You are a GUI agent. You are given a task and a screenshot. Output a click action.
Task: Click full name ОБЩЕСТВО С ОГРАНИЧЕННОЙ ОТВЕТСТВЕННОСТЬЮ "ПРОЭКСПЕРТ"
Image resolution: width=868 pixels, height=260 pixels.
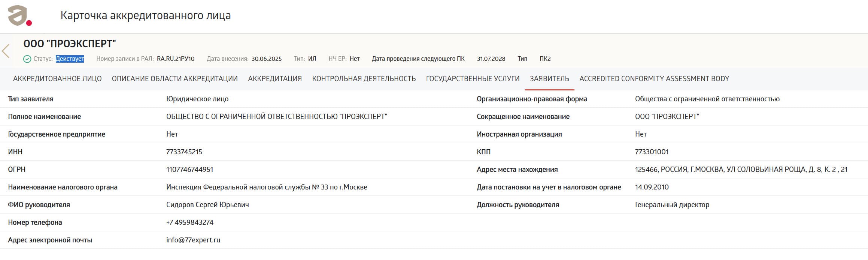tap(277, 117)
